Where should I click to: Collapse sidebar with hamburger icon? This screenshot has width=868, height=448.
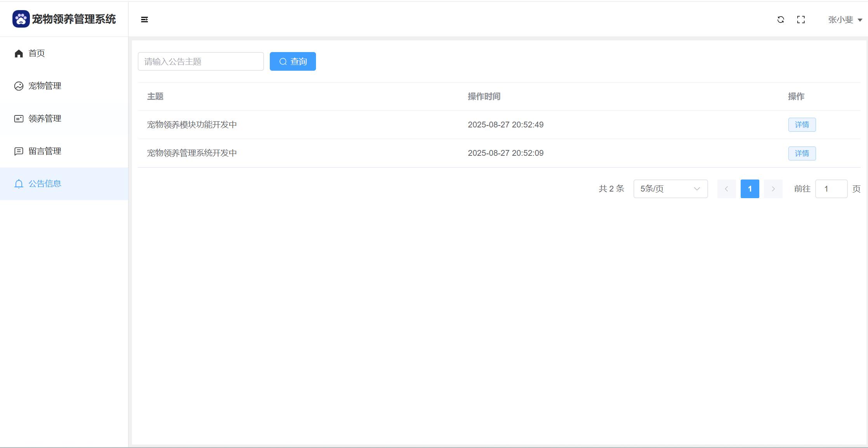coord(144,20)
